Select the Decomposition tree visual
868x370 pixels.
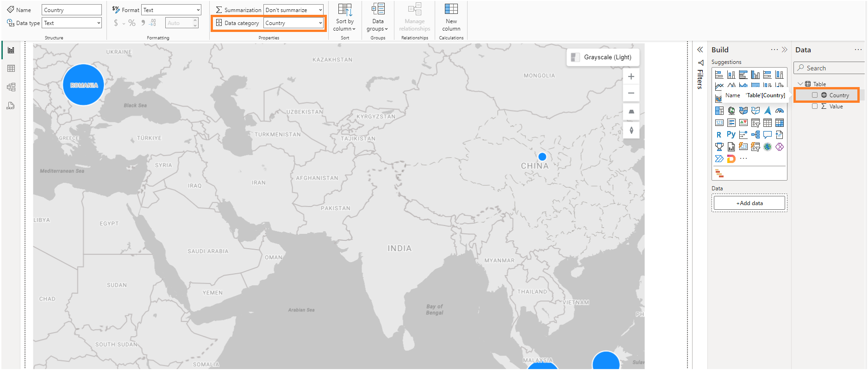point(756,135)
